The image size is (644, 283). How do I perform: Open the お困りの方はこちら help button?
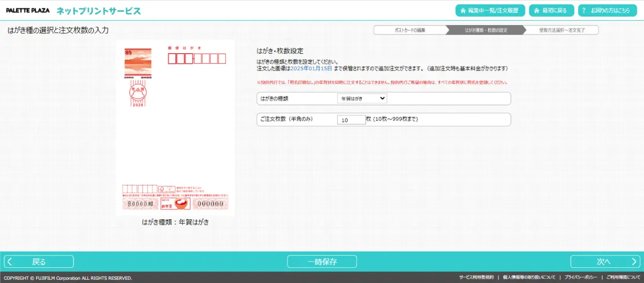click(607, 10)
